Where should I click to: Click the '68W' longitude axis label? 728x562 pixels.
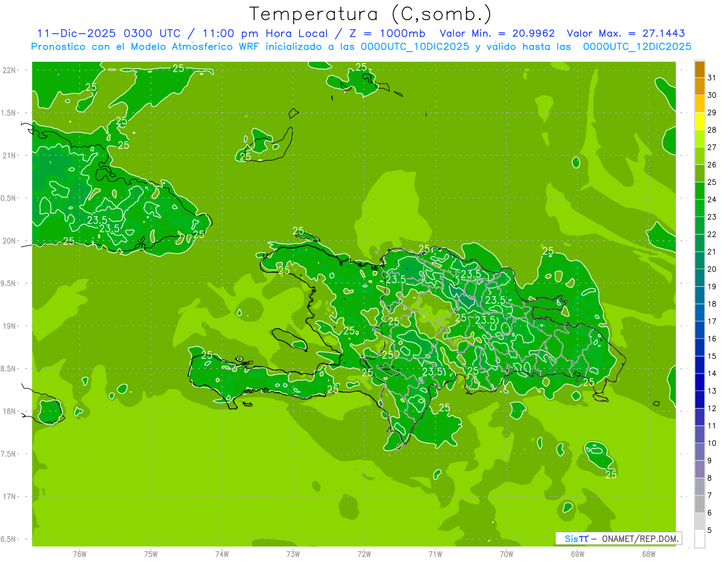(649, 554)
